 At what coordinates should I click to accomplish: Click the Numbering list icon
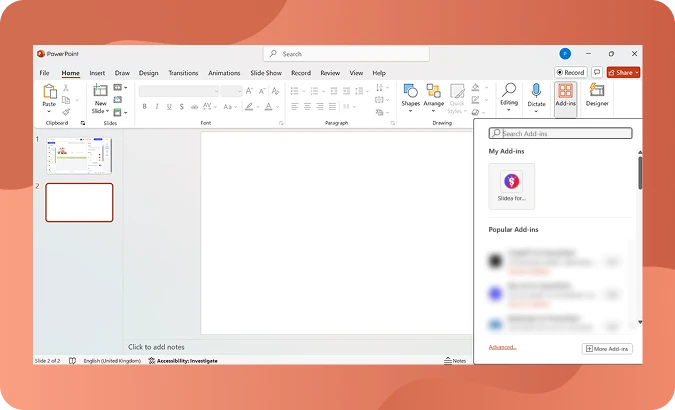pos(314,91)
